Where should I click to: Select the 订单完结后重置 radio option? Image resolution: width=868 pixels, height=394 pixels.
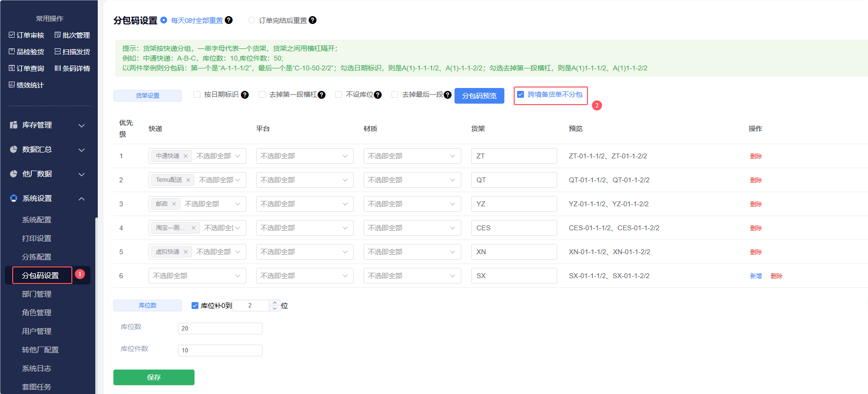pyautogui.click(x=252, y=21)
